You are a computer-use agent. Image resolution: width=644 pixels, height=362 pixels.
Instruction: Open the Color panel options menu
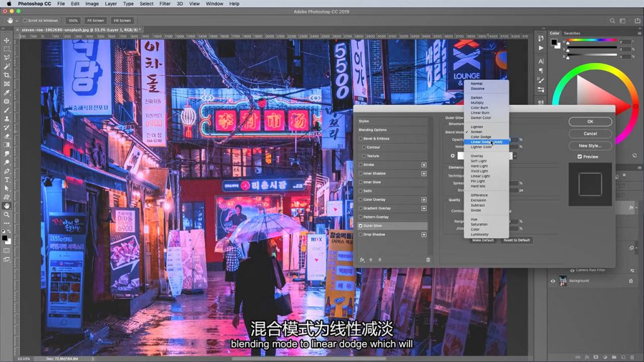click(640, 33)
